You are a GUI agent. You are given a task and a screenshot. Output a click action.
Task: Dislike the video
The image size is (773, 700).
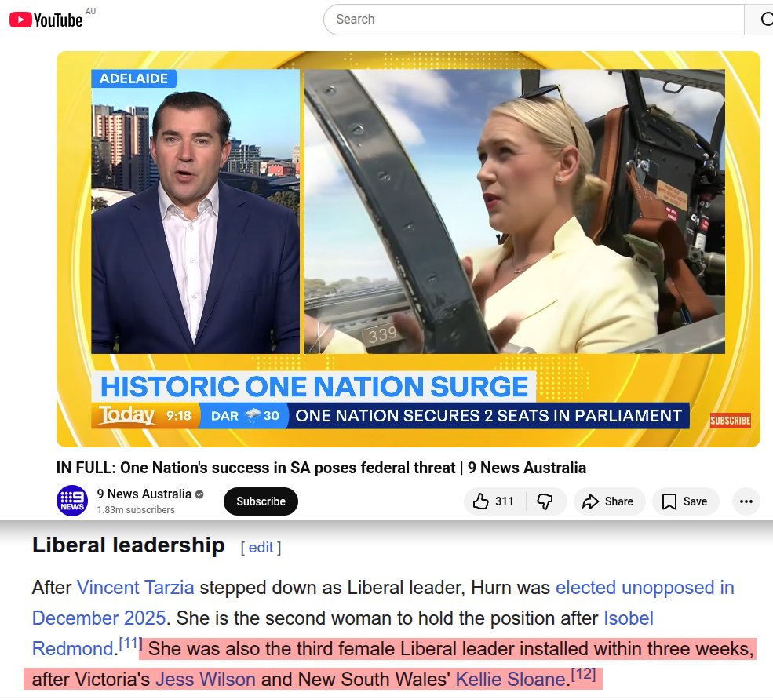[x=545, y=501]
